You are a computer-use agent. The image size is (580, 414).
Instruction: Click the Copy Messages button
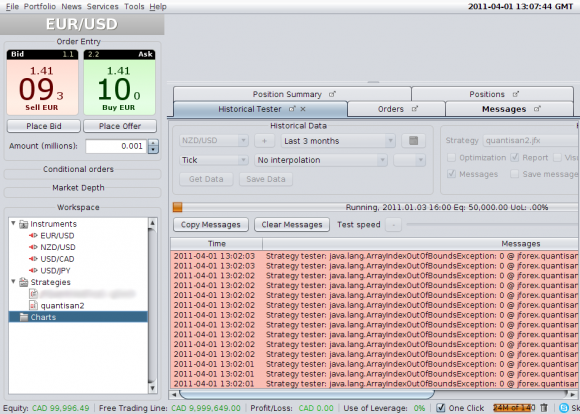(211, 225)
